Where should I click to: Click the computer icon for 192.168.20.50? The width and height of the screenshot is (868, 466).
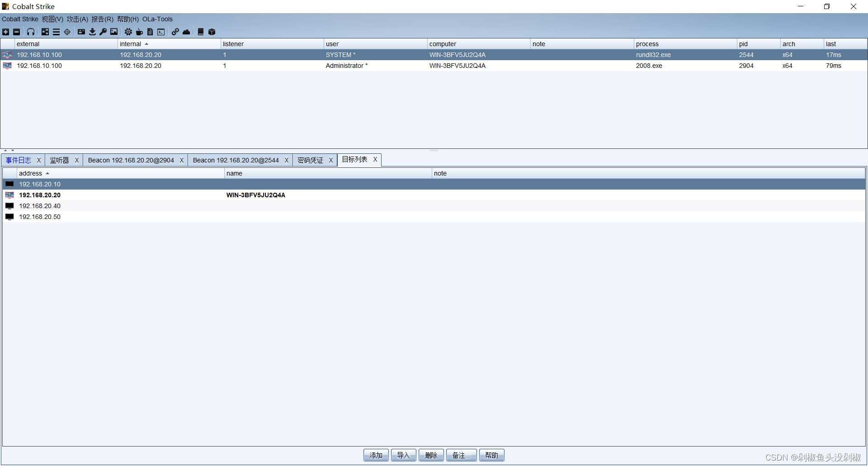point(9,217)
